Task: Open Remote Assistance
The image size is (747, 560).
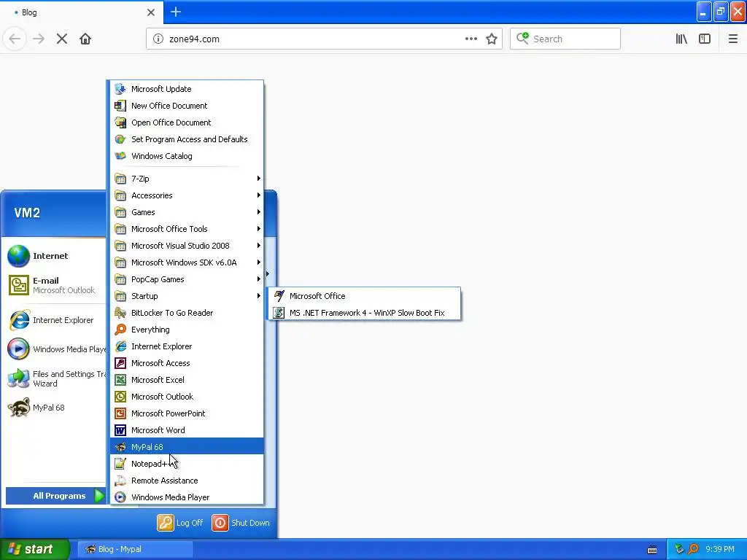Action: point(187,481)
